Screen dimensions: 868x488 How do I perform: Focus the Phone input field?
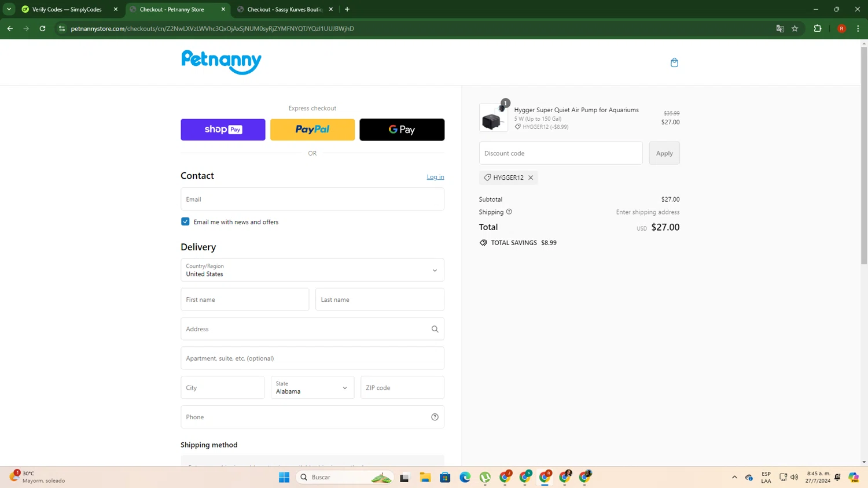[312, 417]
